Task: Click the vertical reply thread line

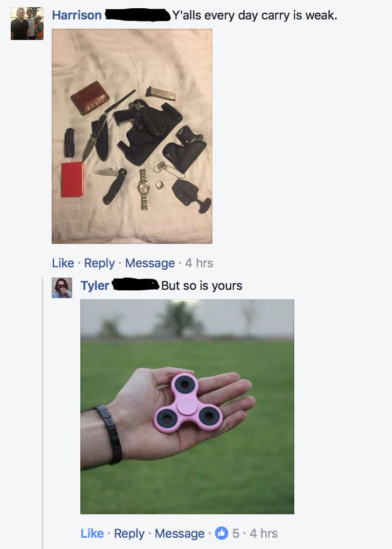Action: click(x=42, y=413)
